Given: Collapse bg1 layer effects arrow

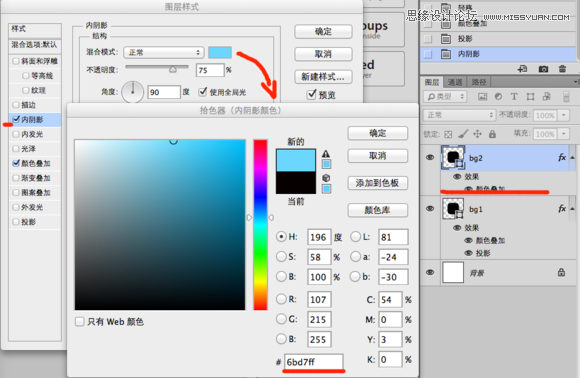Looking at the screenshot, I should coord(572,209).
